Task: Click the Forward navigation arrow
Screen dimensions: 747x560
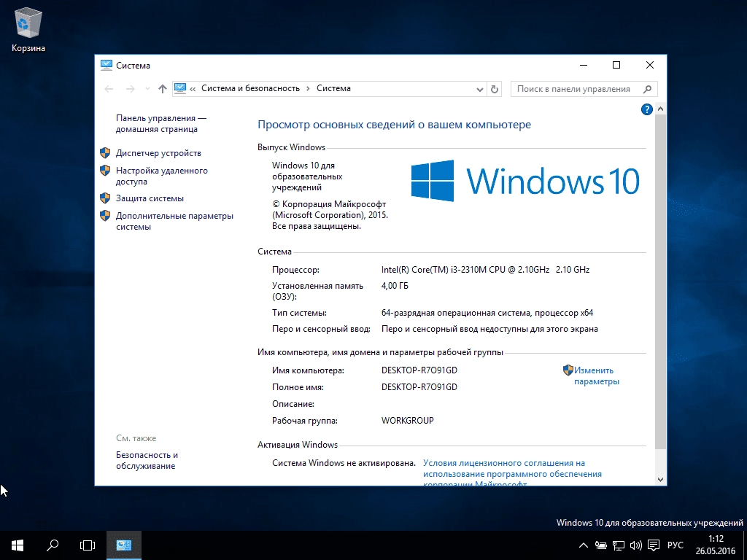Action: click(x=130, y=88)
